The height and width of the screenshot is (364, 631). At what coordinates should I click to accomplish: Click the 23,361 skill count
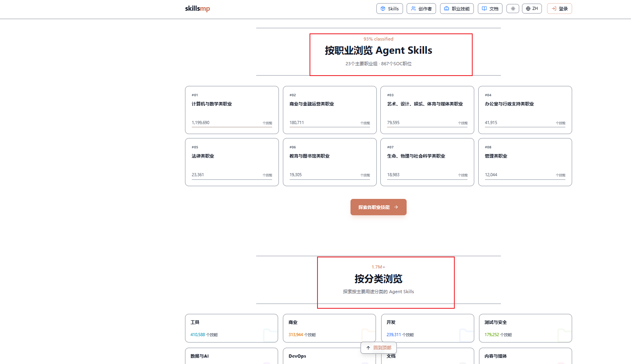pyautogui.click(x=198, y=175)
